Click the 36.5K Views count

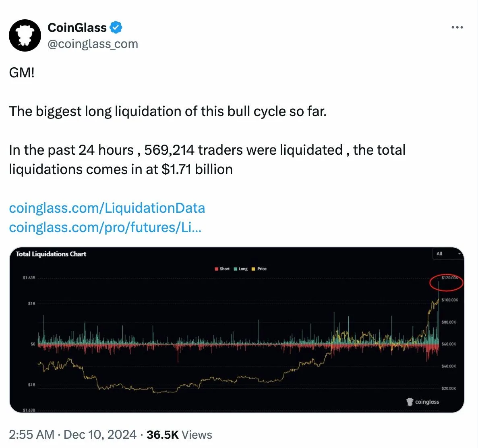(179, 435)
